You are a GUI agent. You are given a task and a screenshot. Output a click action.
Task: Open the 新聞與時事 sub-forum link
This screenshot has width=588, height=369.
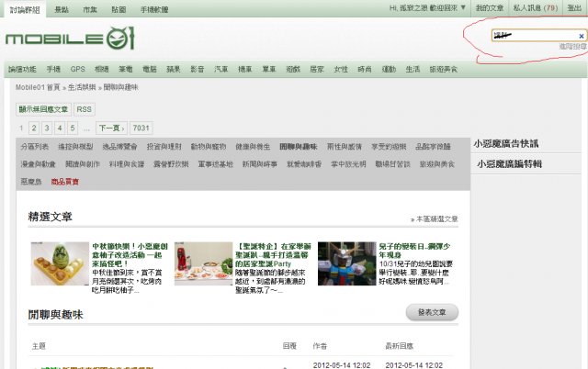(259, 164)
